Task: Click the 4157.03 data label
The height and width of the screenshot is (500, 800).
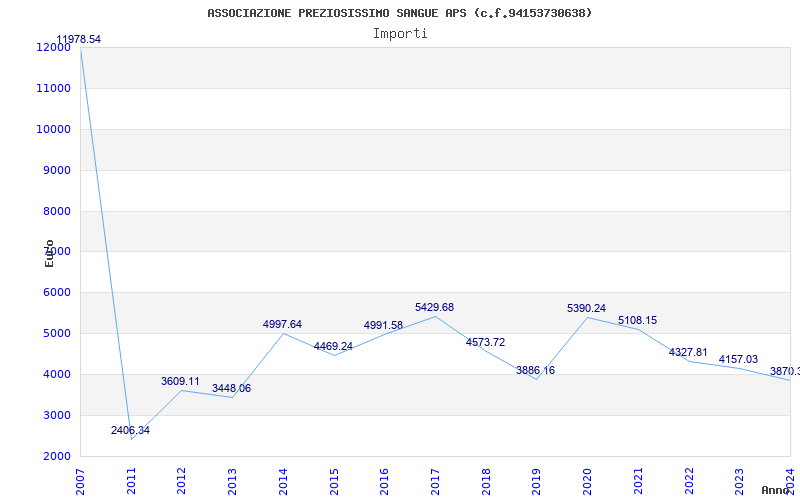Action: (738, 360)
